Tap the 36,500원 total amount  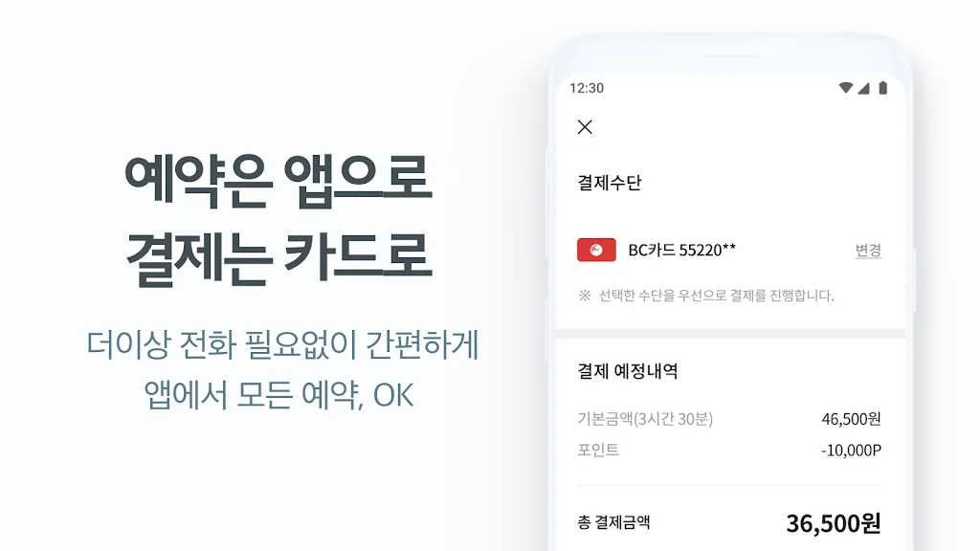[x=834, y=523]
